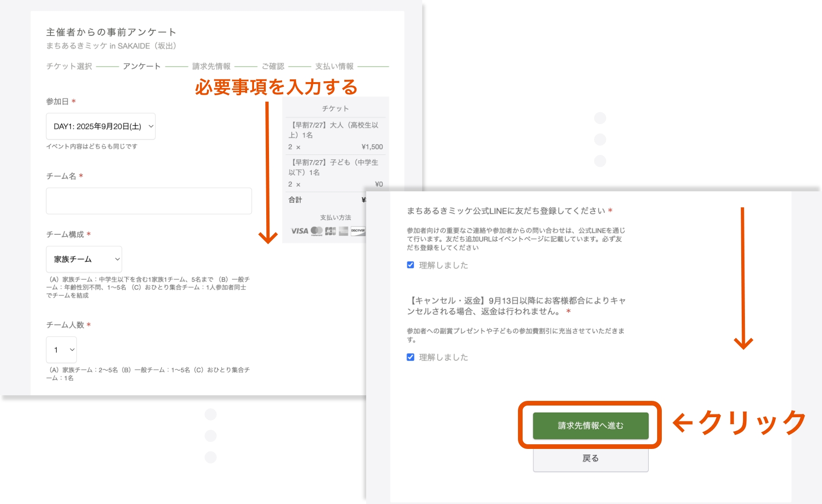Open the チーム構成 dropdown showing 家族チーム

click(x=84, y=259)
